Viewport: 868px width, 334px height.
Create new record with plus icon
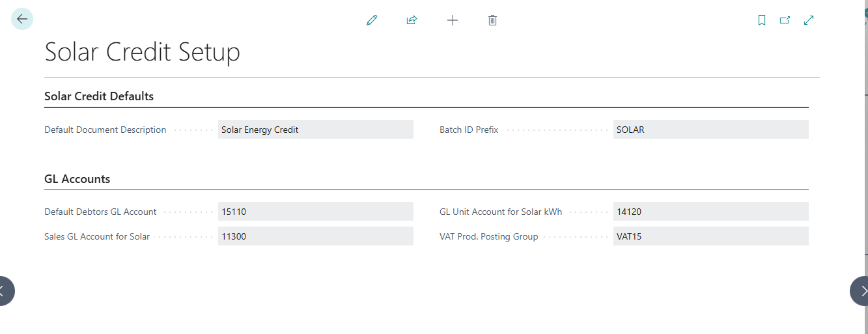point(453,20)
